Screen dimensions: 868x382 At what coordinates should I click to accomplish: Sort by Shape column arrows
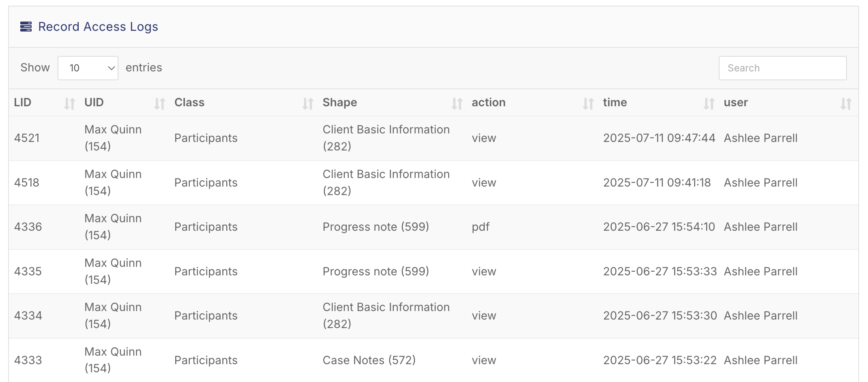457,104
